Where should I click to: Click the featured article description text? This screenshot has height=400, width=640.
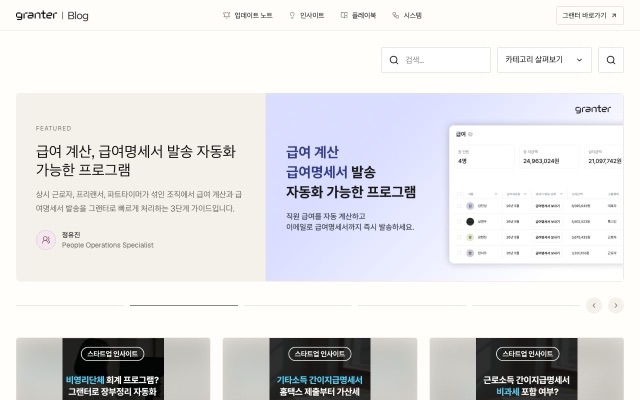pos(139,201)
